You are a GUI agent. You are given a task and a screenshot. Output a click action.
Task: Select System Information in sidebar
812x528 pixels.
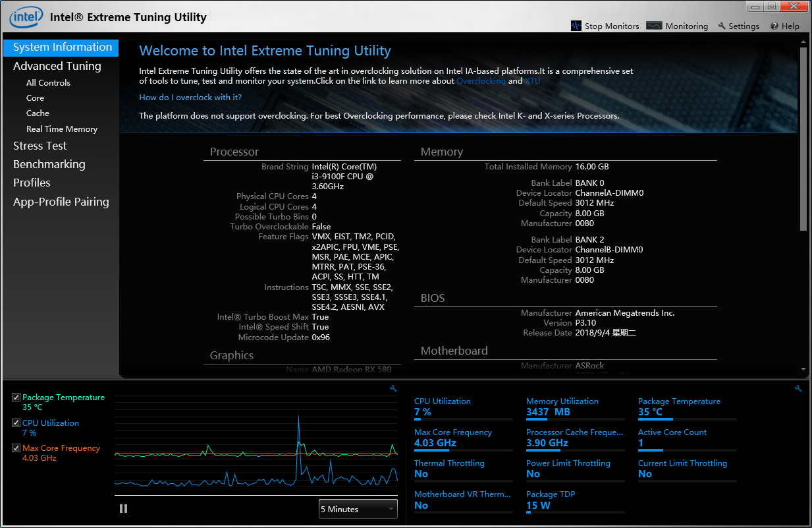61,47
